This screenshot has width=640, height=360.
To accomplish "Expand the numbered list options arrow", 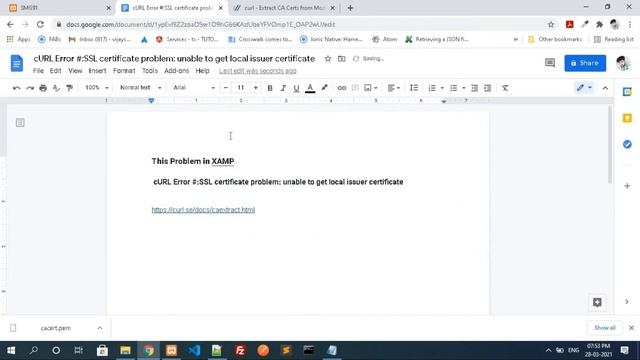I will (442, 88).
